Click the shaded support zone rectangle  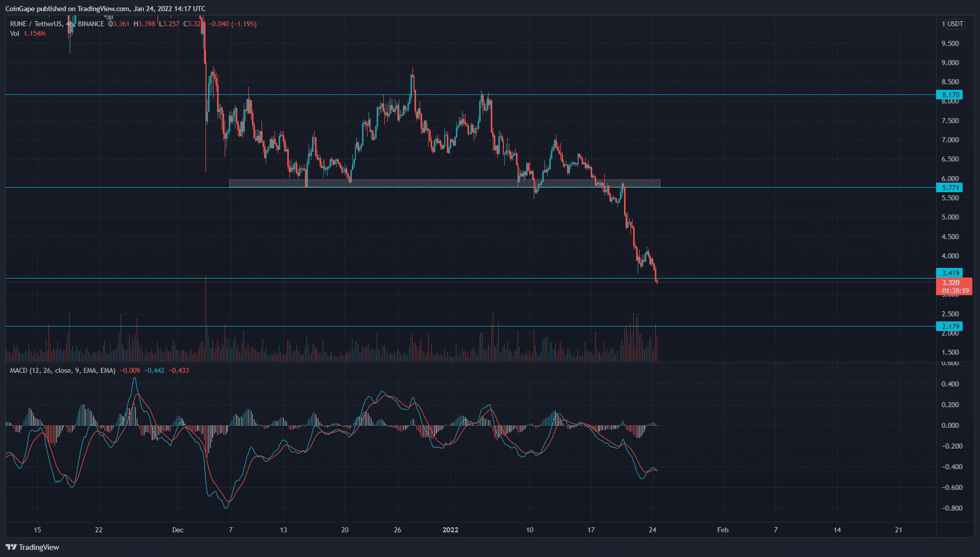444,184
